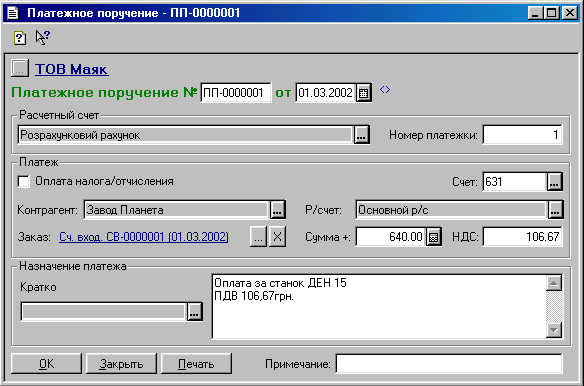This screenshot has height=386, width=584.
Task: Click the blue diamond icon next to date
Action: 385,90
